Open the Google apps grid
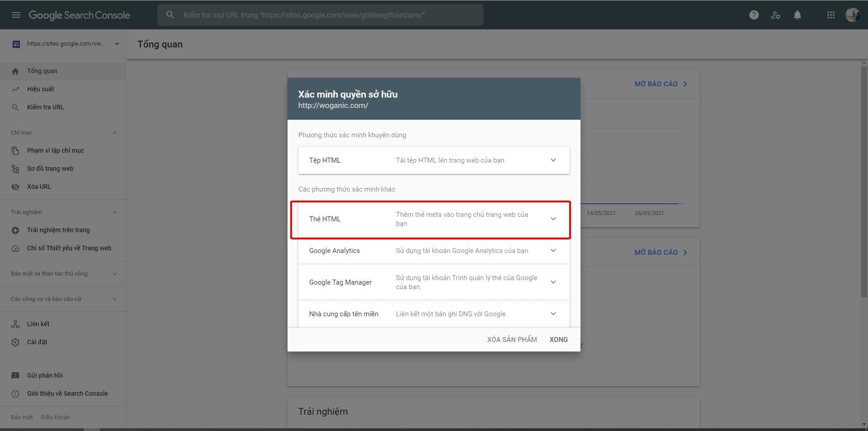This screenshot has height=431, width=868. [830, 15]
